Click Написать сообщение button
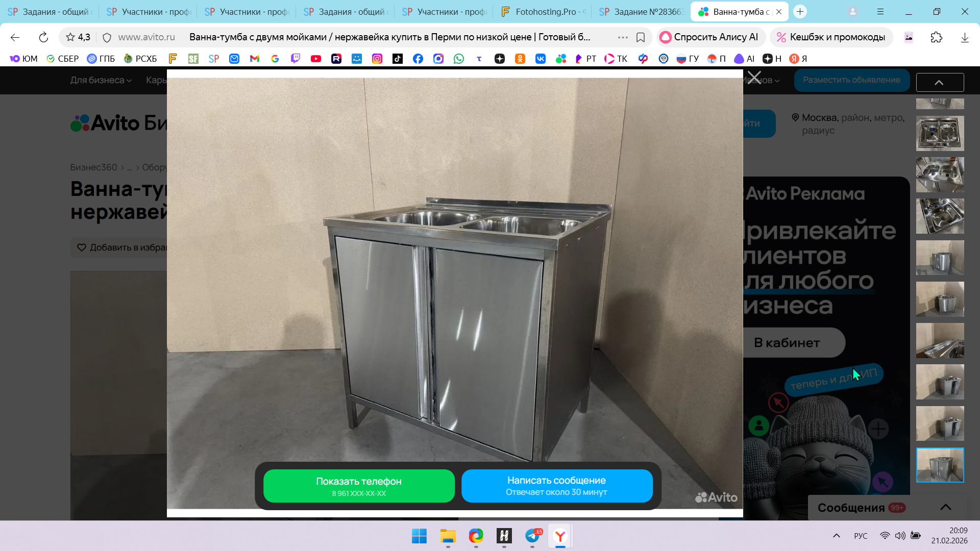980x551 pixels. point(556,486)
